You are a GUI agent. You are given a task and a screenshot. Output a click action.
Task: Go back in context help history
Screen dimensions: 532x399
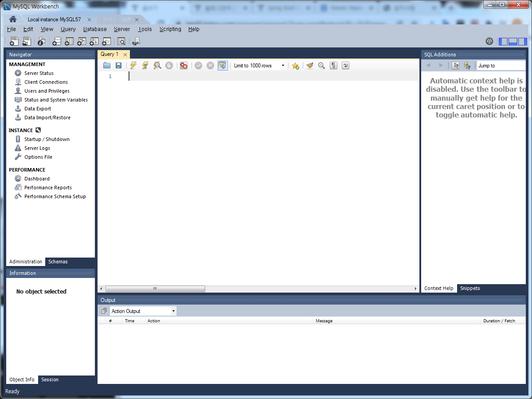[428, 66]
